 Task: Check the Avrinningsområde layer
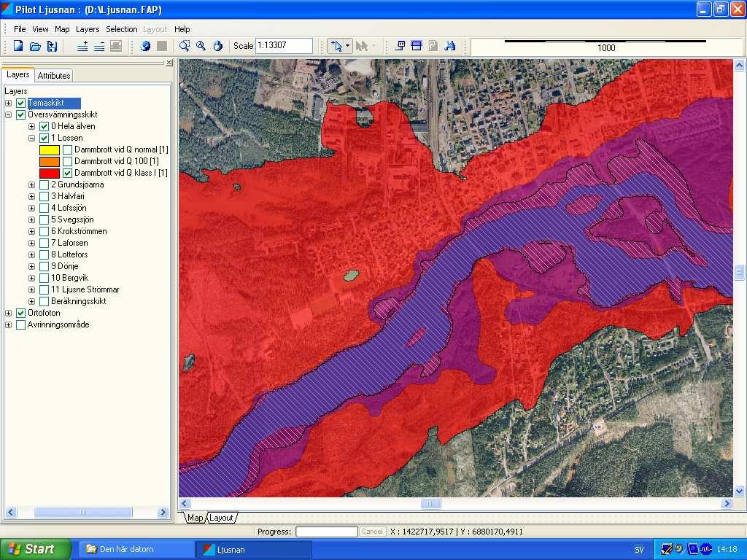(x=20, y=324)
